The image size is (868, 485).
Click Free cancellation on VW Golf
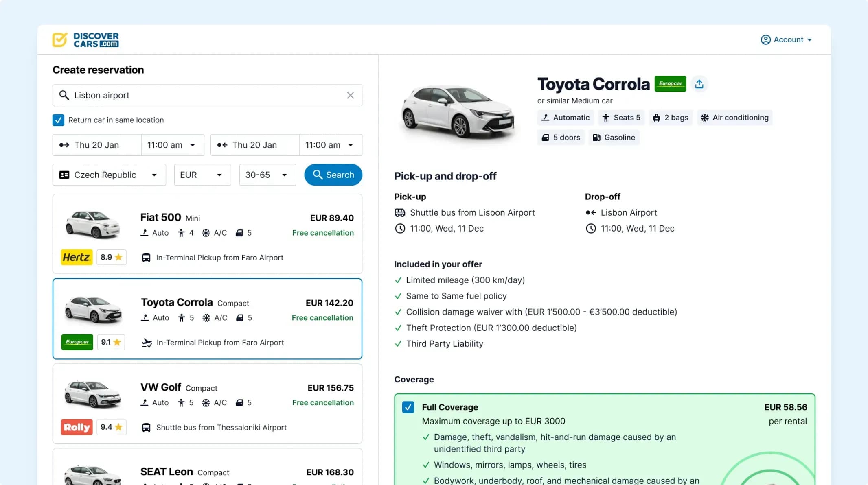pyautogui.click(x=323, y=402)
